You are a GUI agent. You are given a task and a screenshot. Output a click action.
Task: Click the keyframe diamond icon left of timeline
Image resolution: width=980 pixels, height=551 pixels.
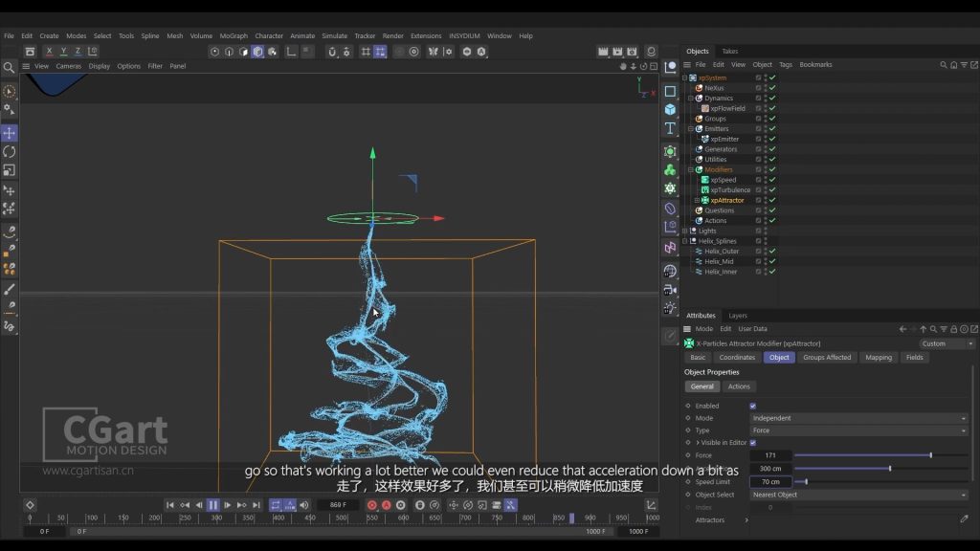30,505
